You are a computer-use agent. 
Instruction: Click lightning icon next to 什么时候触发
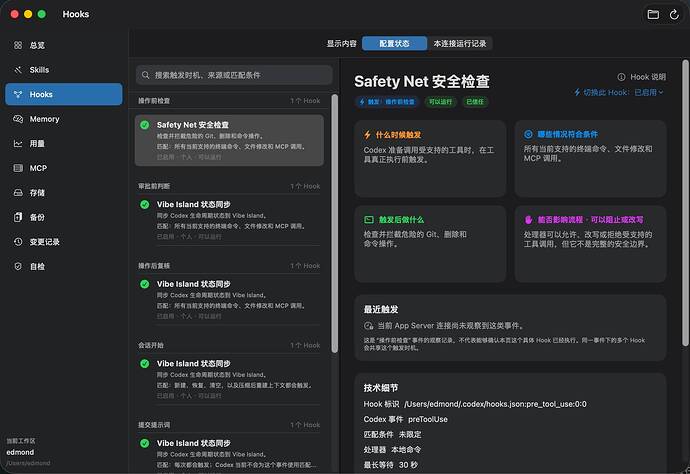[x=367, y=135]
